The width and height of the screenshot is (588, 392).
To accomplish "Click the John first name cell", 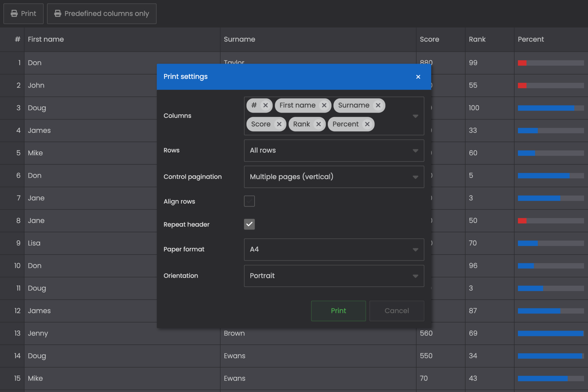I will pos(91,85).
